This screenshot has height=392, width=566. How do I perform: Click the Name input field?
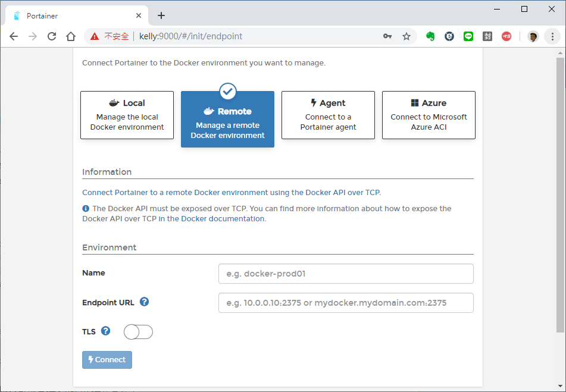point(346,274)
